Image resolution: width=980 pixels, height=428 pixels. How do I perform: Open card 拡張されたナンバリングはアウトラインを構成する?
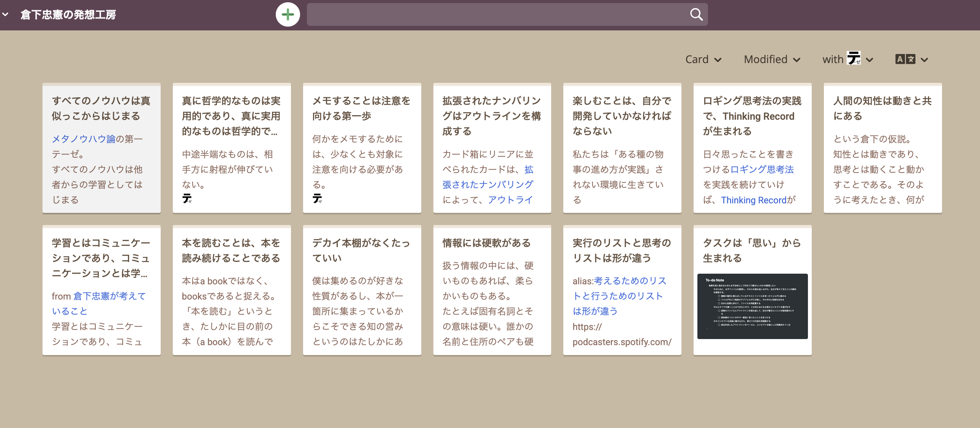click(x=492, y=148)
